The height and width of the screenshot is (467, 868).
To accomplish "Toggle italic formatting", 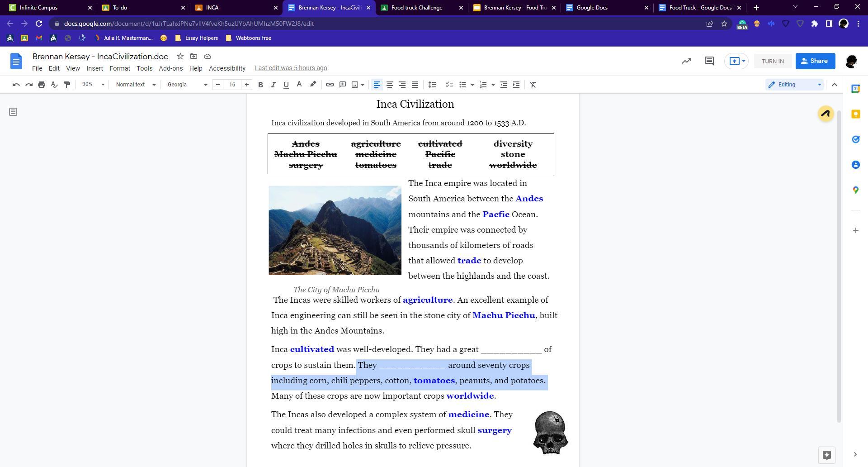I will (273, 85).
